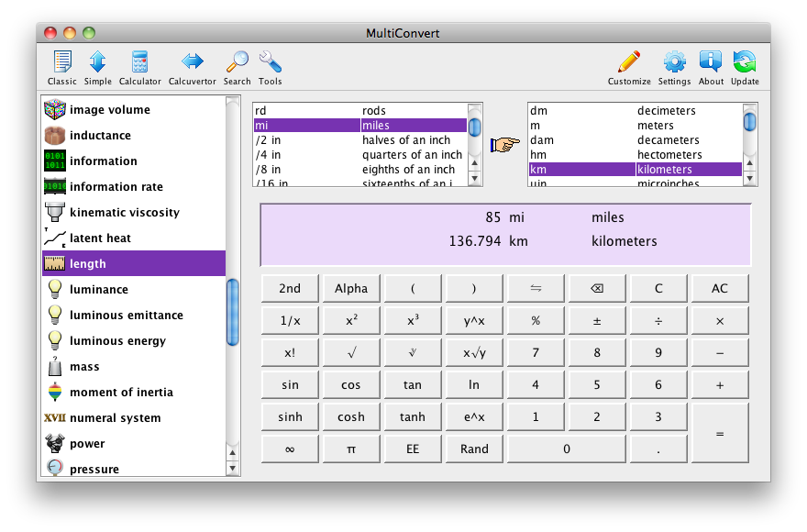
Task: Select decameters in the target units list
Action: (636, 140)
